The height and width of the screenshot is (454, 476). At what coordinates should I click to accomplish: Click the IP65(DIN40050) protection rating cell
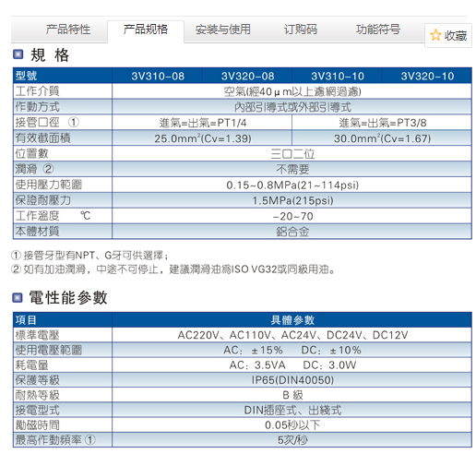click(292, 380)
